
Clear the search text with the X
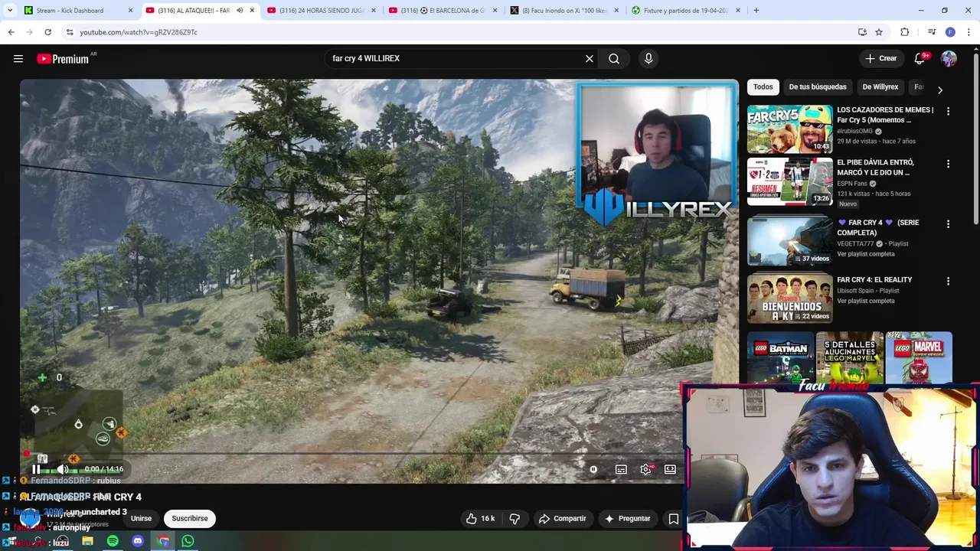(x=590, y=59)
